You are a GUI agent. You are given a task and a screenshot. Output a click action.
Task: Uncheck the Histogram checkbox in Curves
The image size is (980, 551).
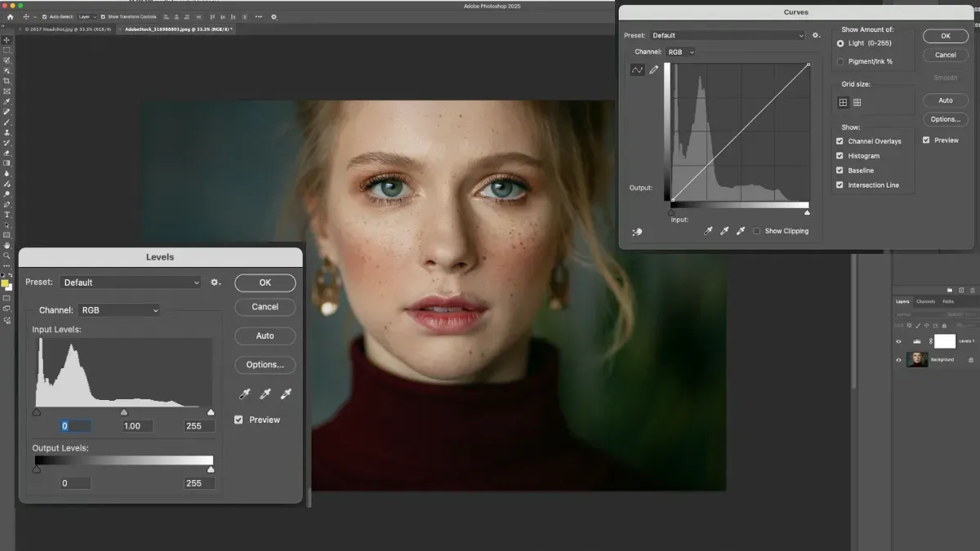point(840,156)
